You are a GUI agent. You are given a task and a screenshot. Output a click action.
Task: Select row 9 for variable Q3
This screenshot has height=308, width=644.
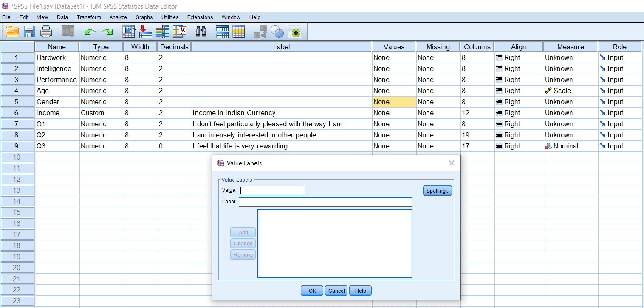(17, 146)
